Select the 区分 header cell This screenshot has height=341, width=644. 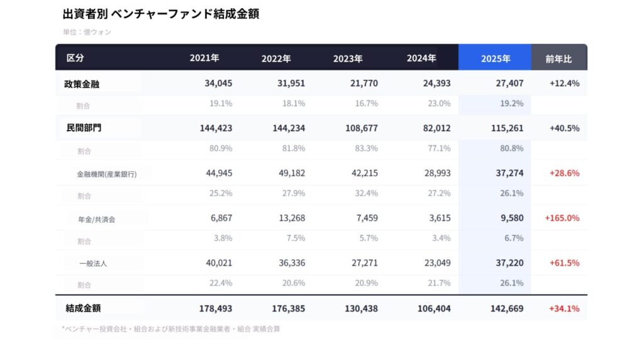(75, 58)
